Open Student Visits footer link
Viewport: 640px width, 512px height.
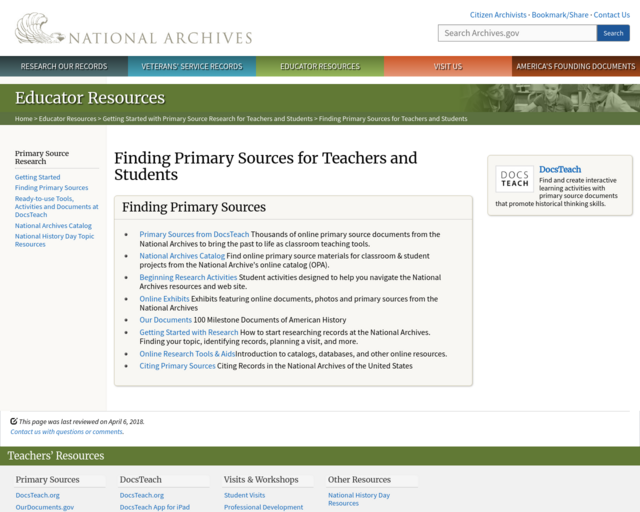244,495
